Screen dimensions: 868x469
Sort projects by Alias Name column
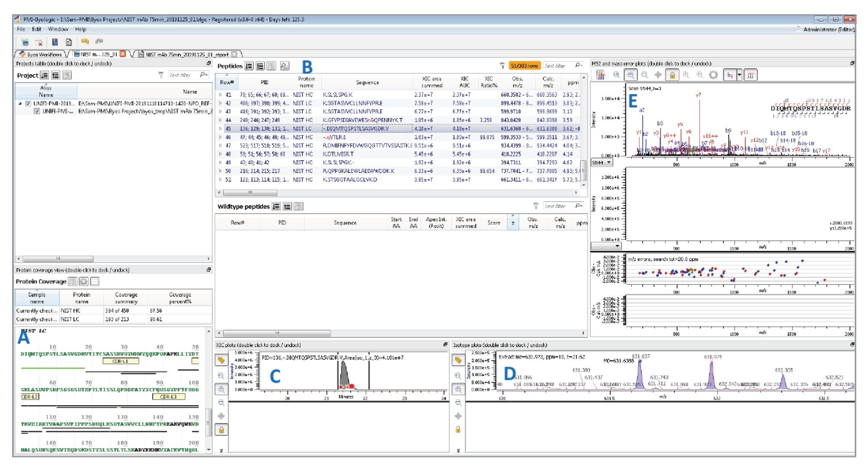46,91
